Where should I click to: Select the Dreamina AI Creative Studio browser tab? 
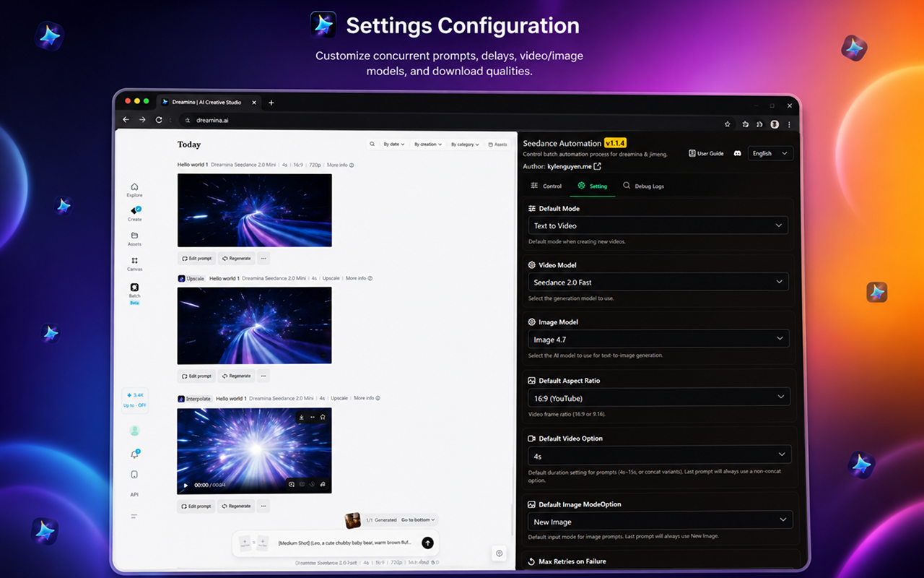[208, 103]
